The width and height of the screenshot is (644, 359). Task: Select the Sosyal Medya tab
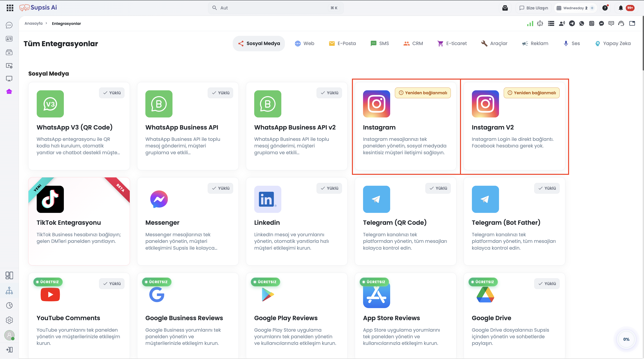point(259,43)
